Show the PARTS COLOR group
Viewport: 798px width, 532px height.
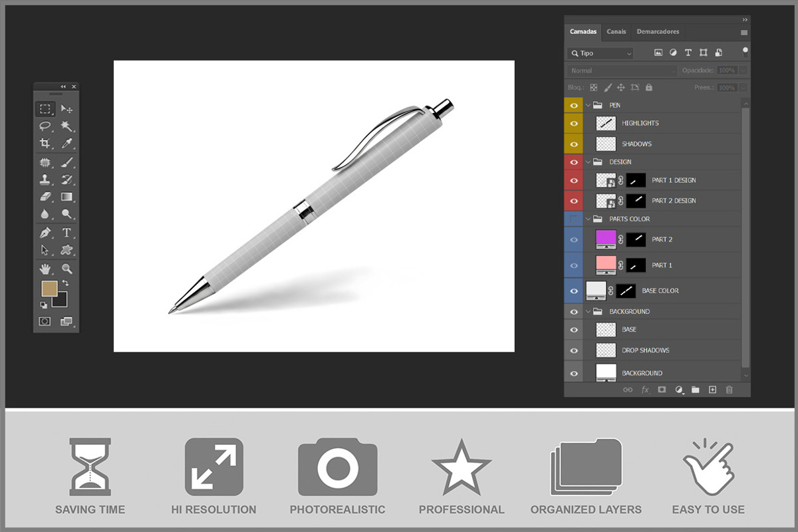(573, 219)
